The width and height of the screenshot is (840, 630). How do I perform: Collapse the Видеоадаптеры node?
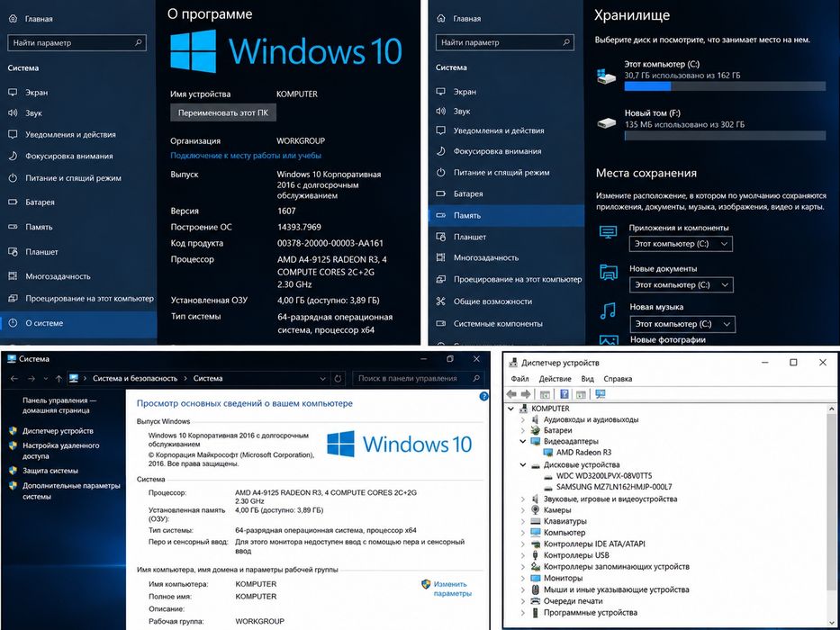pyautogui.click(x=523, y=441)
